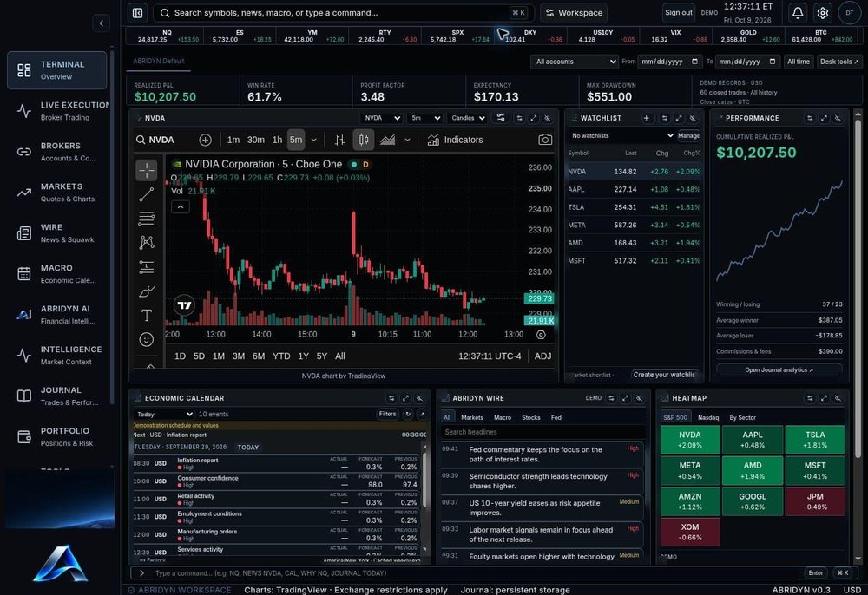Open Intelligence market context section
Viewport: 868px width, 595px height.
click(57, 355)
